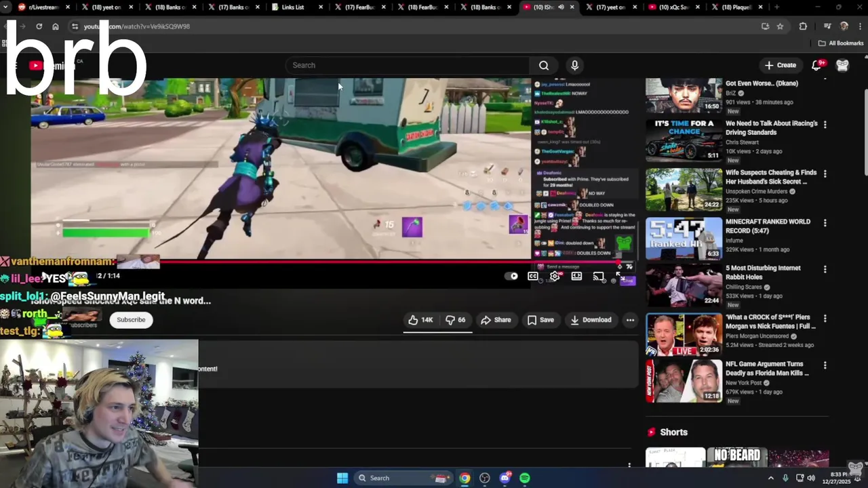The width and height of the screenshot is (868, 488).
Task: Like the video with 14K likes
Action: click(x=420, y=320)
